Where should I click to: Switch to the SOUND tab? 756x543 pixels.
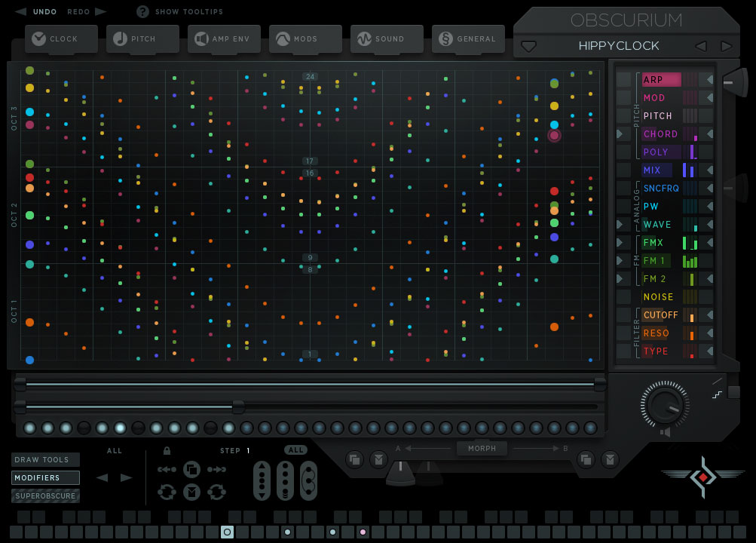point(387,39)
